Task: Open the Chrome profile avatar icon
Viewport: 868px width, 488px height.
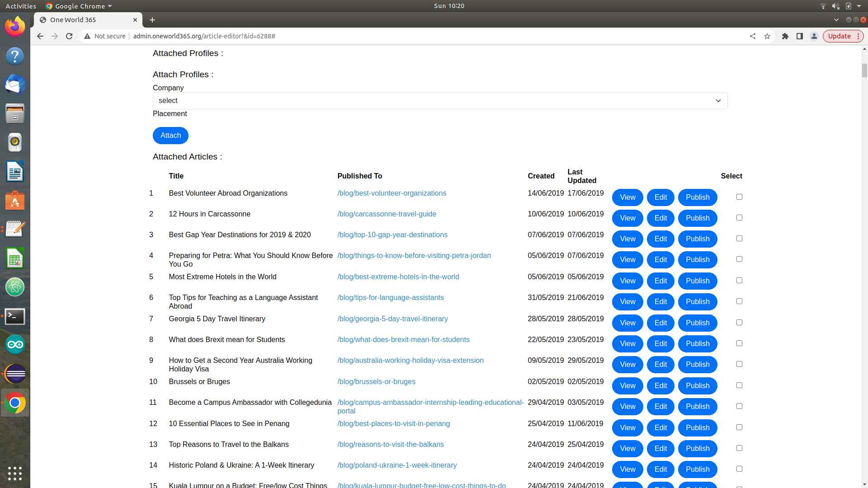Action: [814, 36]
